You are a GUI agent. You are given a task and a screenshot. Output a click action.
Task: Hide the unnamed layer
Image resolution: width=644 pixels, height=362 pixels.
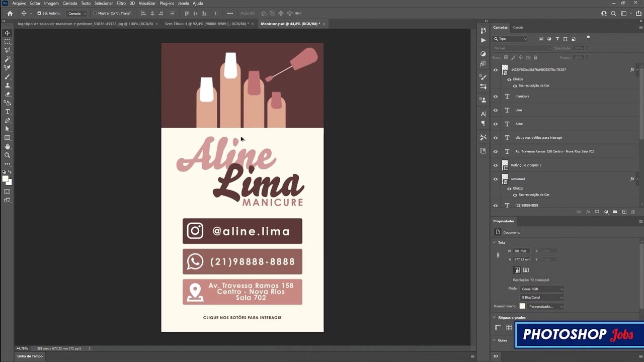(495, 179)
